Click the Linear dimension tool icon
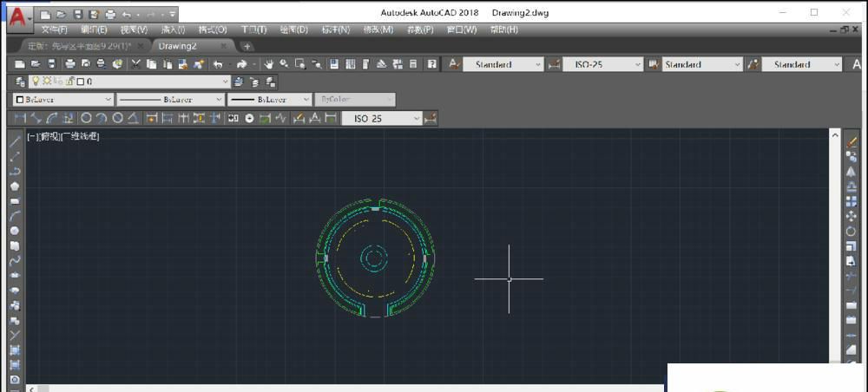Viewport: 868px width, 392px height. [x=21, y=118]
